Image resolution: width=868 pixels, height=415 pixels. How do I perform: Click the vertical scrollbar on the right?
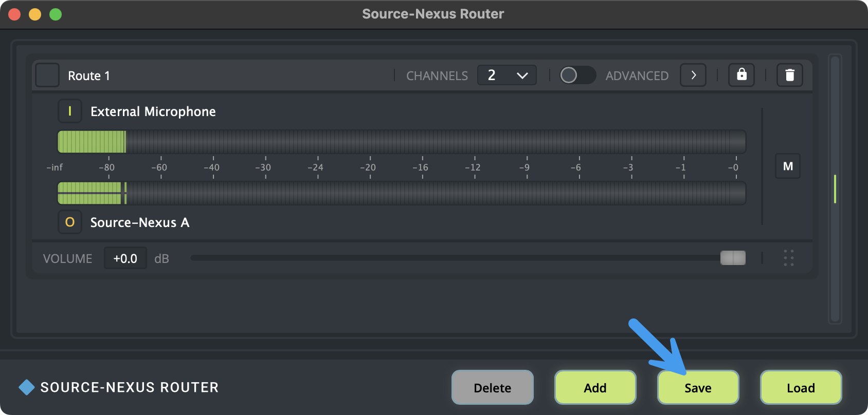[x=835, y=189]
